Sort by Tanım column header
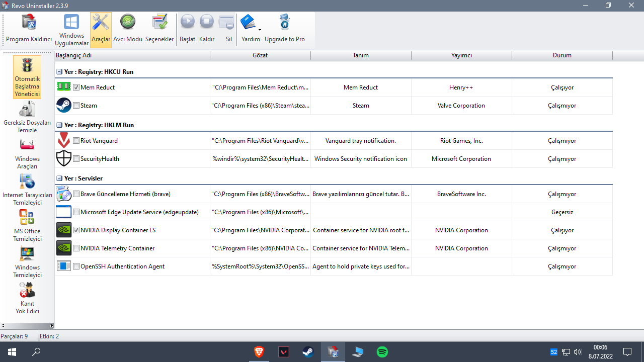This screenshot has width=644, height=362. pyautogui.click(x=361, y=55)
